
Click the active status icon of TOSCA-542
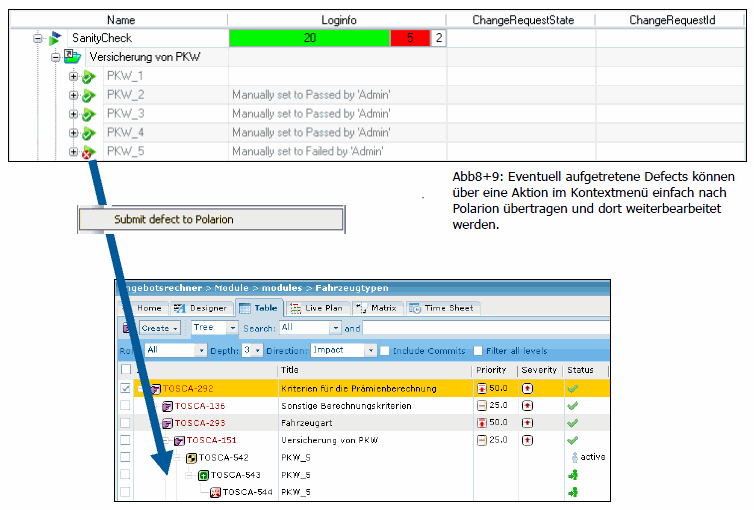pos(574,457)
